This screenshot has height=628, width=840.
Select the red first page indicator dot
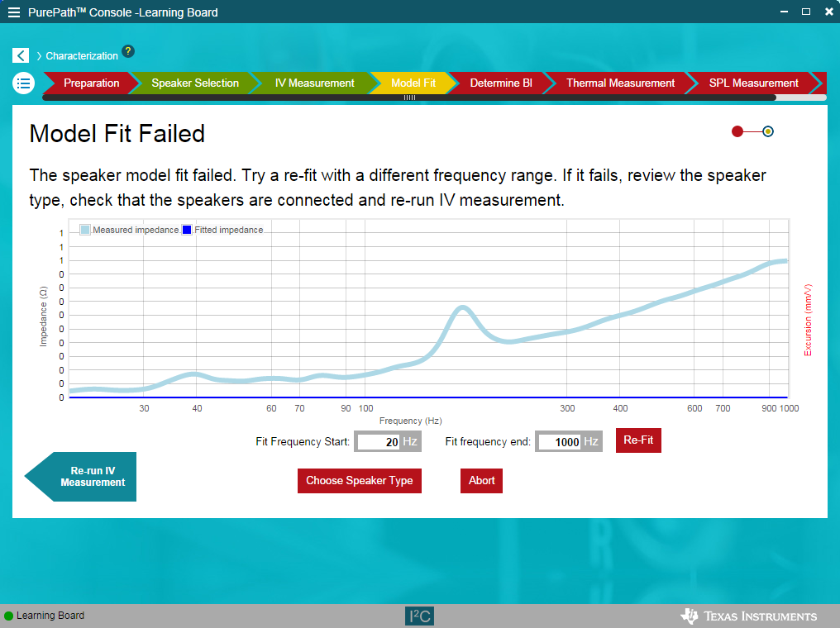[x=737, y=131]
